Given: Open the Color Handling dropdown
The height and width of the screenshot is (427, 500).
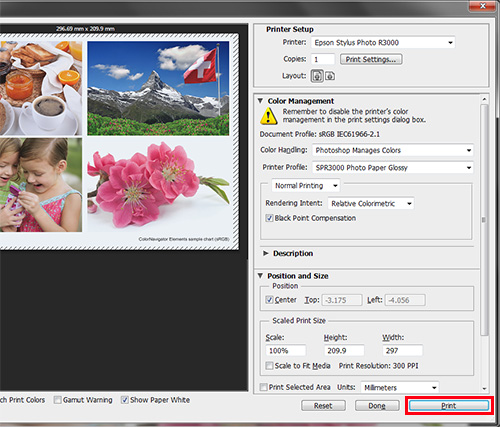Looking at the screenshot, I should [393, 150].
